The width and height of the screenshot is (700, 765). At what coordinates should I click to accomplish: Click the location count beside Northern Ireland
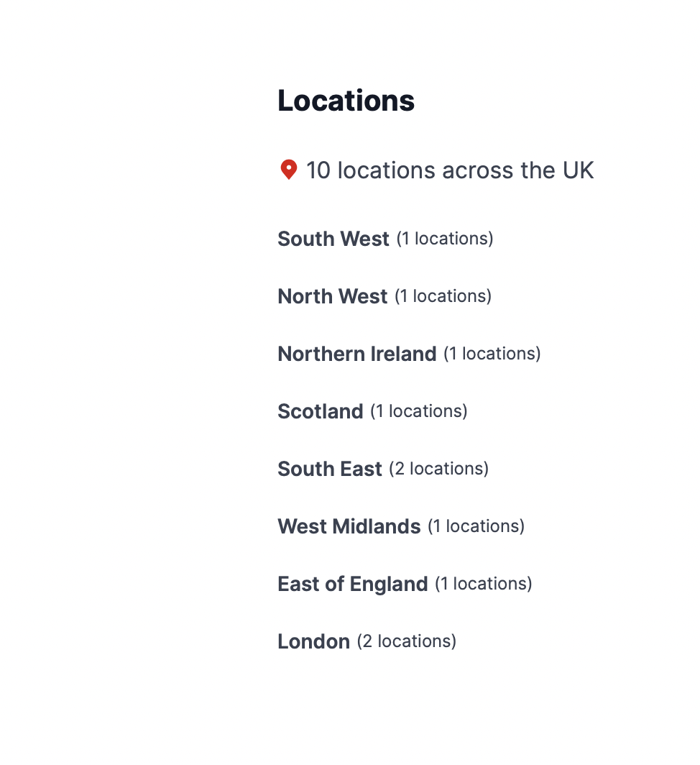[x=492, y=354]
